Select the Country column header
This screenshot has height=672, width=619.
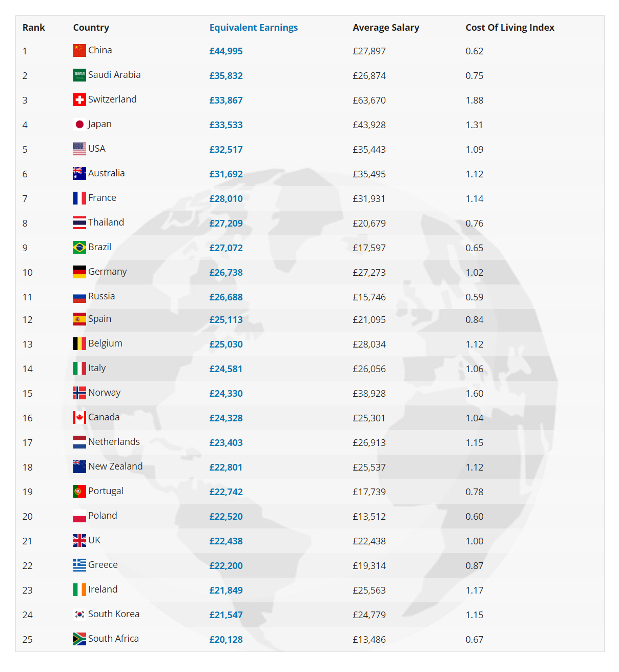(91, 28)
